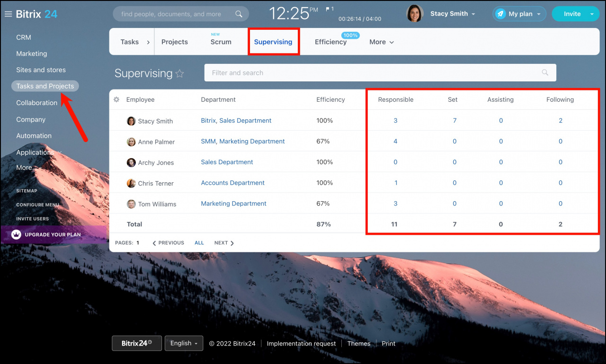Click Archy Jones's avatar in the table
Screen dimensions: 606x364
[x=131, y=163]
